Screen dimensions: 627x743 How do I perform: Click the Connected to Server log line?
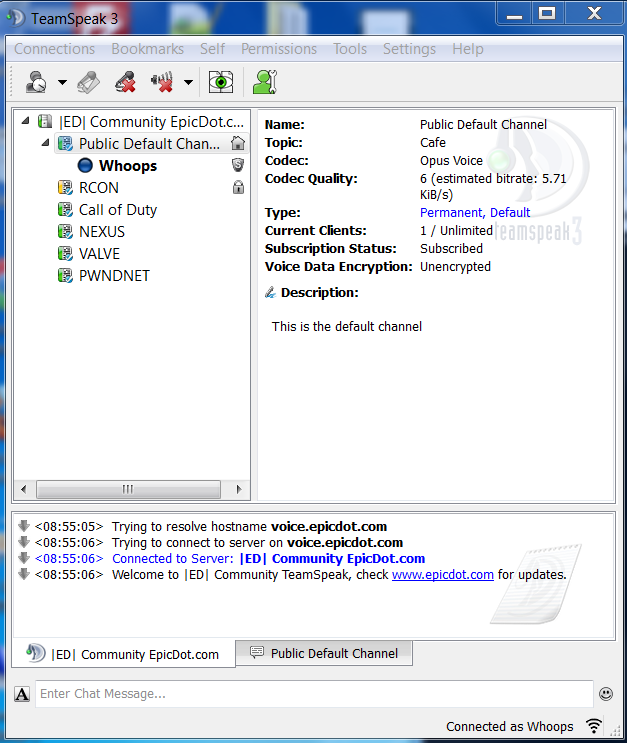point(268,559)
